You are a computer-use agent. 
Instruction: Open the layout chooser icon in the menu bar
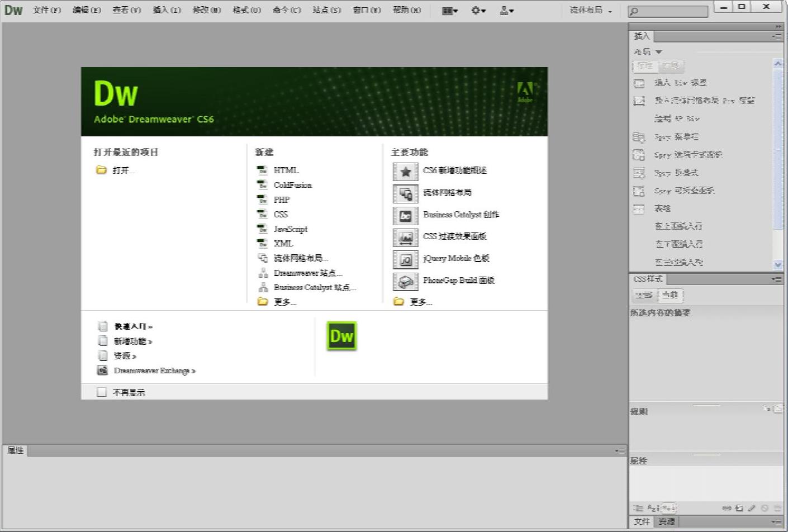coord(450,10)
